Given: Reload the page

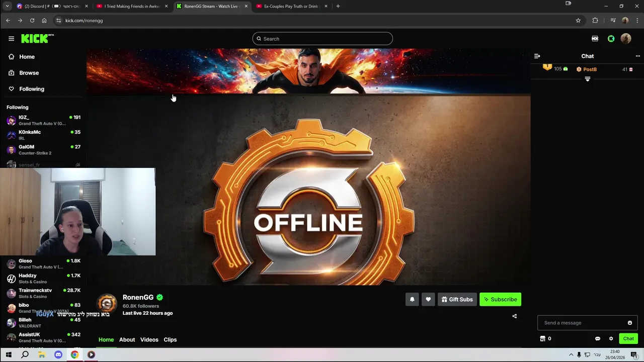Looking at the screenshot, I should coord(32,21).
